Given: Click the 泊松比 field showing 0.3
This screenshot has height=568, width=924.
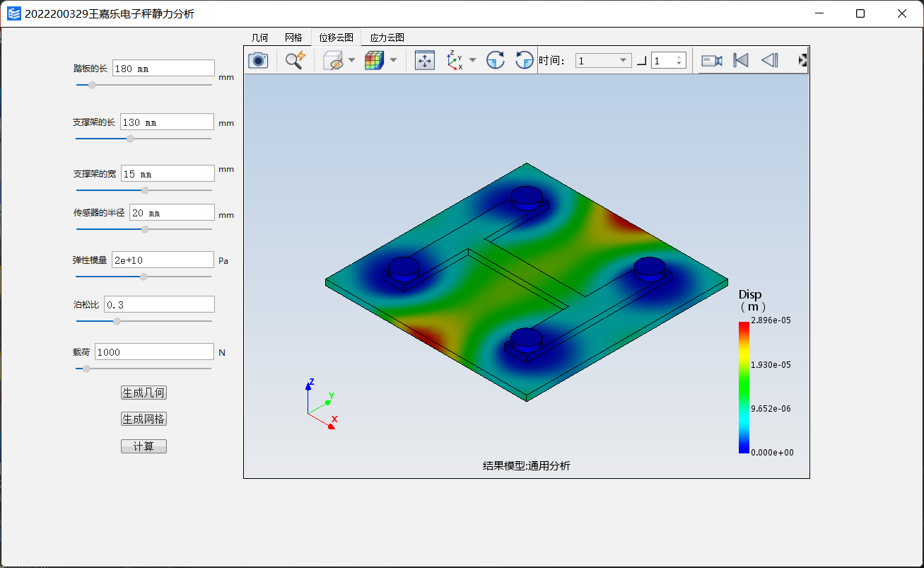Looking at the screenshot, I should pos(159,304).
